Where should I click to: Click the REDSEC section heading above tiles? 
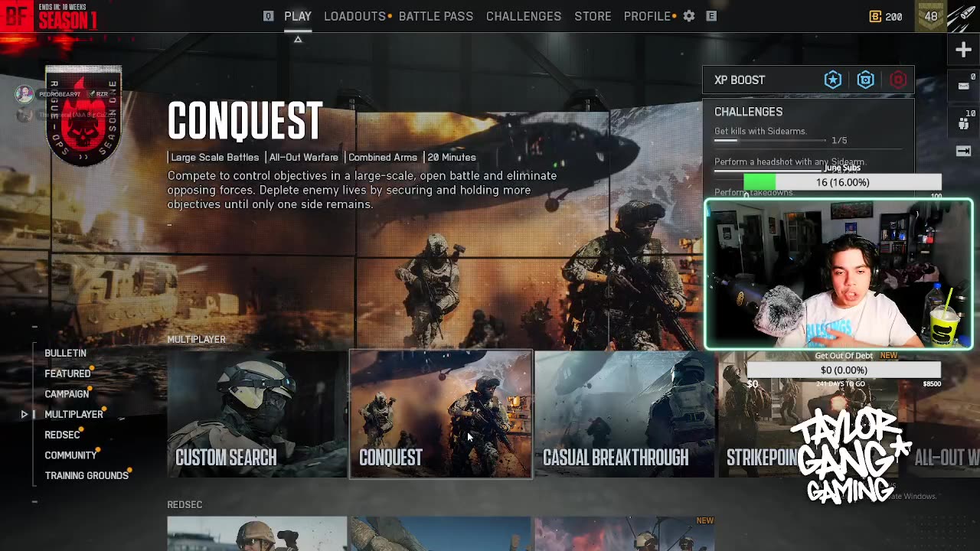click(185, 504)
